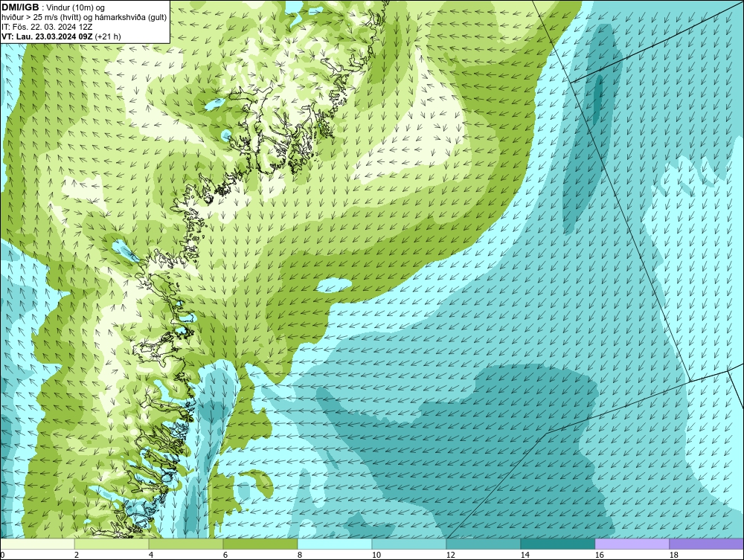The width and height of the screenshot is (744, 560).
Task: Click the purple legend swatch above 18
Action: [x=707, y=544]
